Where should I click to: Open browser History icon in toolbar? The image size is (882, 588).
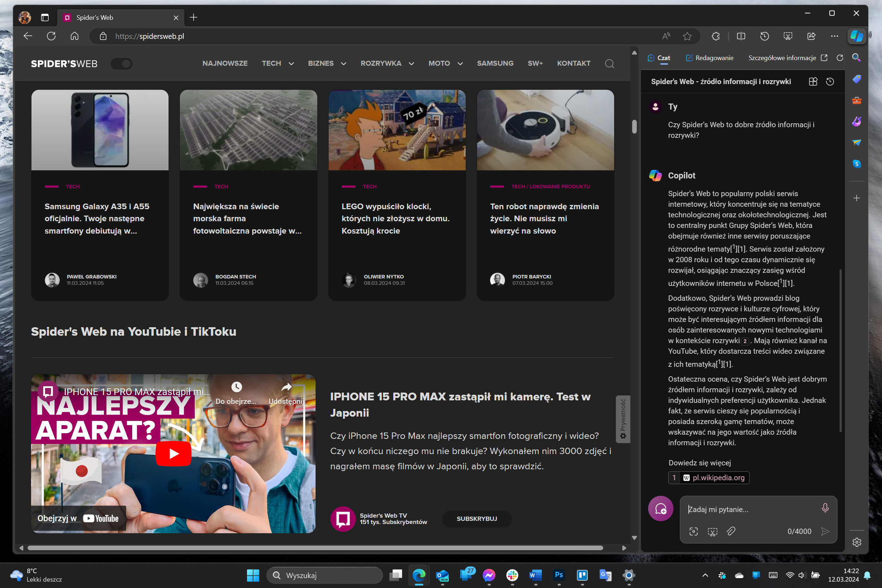click(764, 36)
